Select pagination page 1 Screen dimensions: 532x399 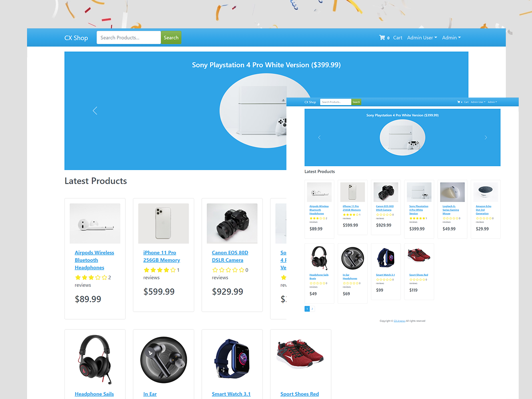pos(307,309)
